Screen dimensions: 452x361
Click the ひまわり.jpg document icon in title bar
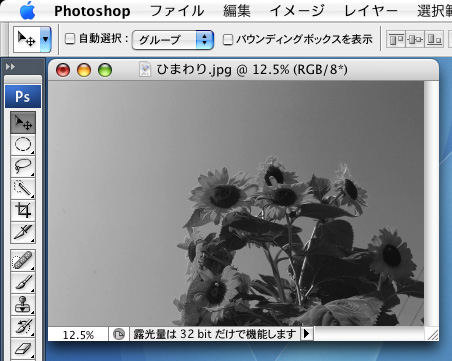point(145,70)
